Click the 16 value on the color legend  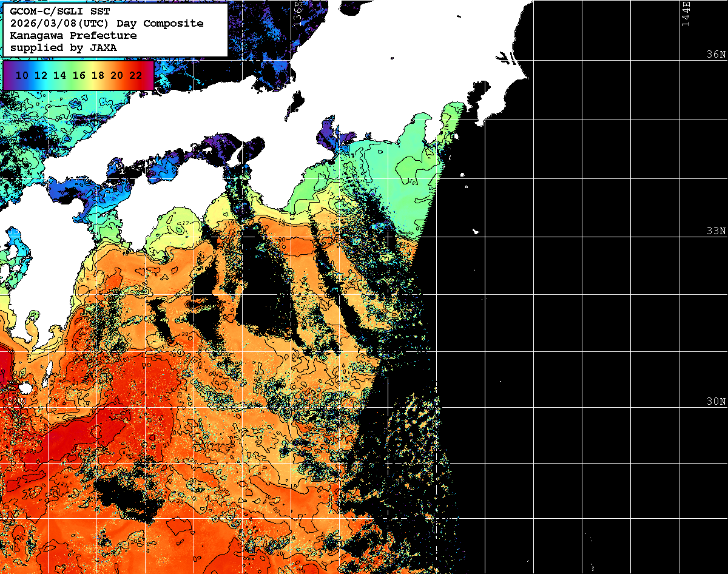click(79, 75)
